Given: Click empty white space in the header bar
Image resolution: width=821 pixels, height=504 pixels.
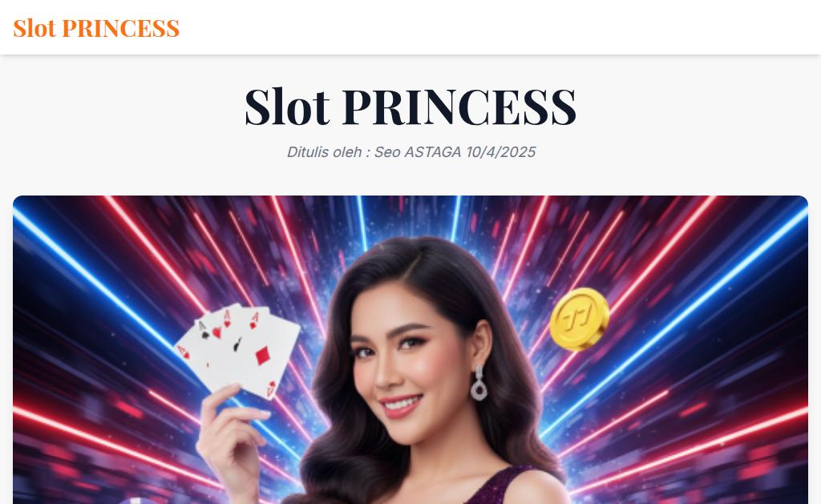Looking at the screenshot, I should tap(497, 27).
